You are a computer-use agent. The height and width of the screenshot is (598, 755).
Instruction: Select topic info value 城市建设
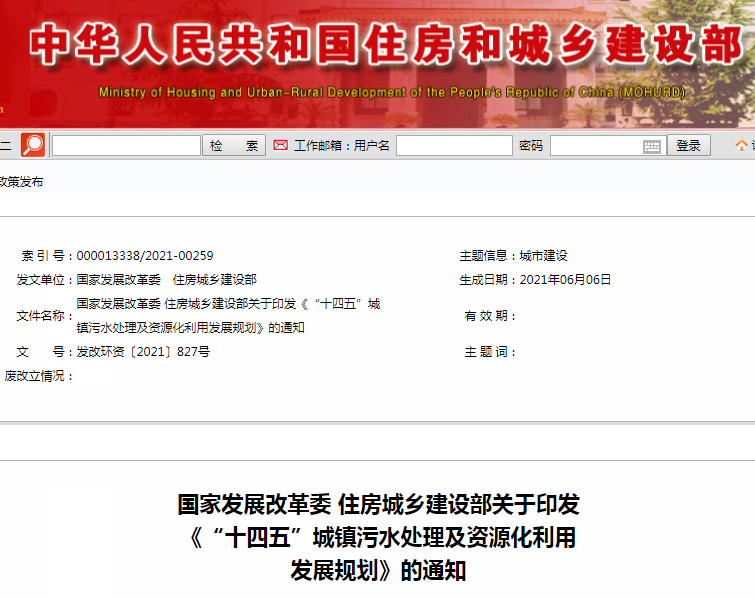coord(544,256)
